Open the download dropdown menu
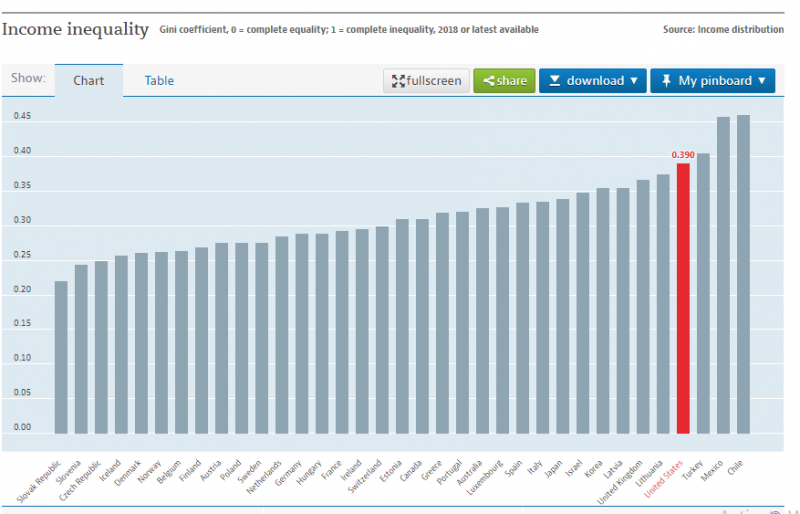 (593, 81)
